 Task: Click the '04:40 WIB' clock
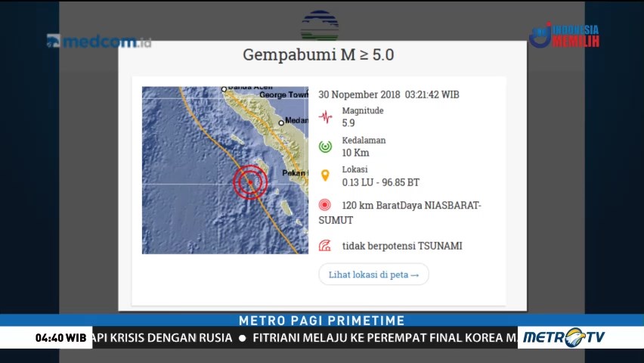coord(60,338)
